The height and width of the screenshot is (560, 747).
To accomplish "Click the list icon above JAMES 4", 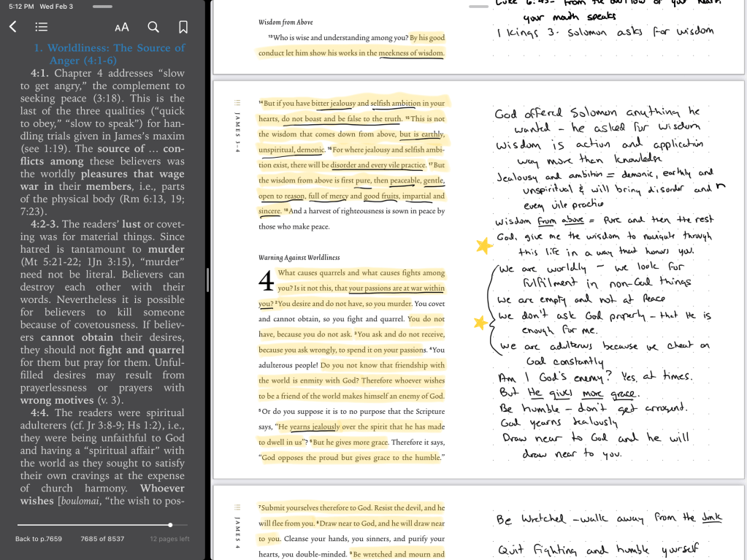I will pyautogui.click(x=237, y=507).
